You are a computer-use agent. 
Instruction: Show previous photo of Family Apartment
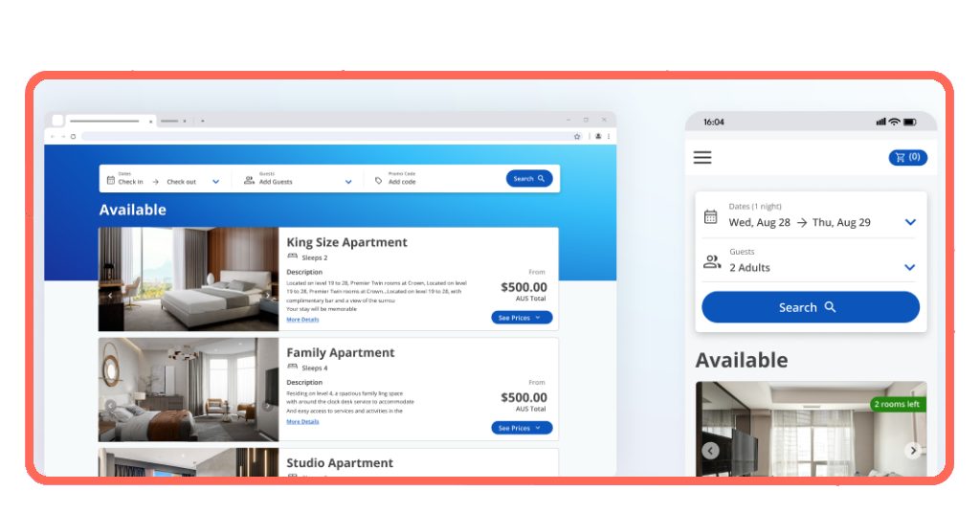110,406
